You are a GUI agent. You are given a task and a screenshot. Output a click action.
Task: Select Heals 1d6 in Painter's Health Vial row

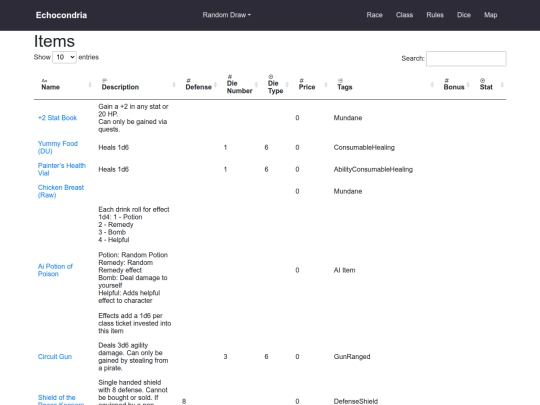pyautogui.click(x=114, y=169)
